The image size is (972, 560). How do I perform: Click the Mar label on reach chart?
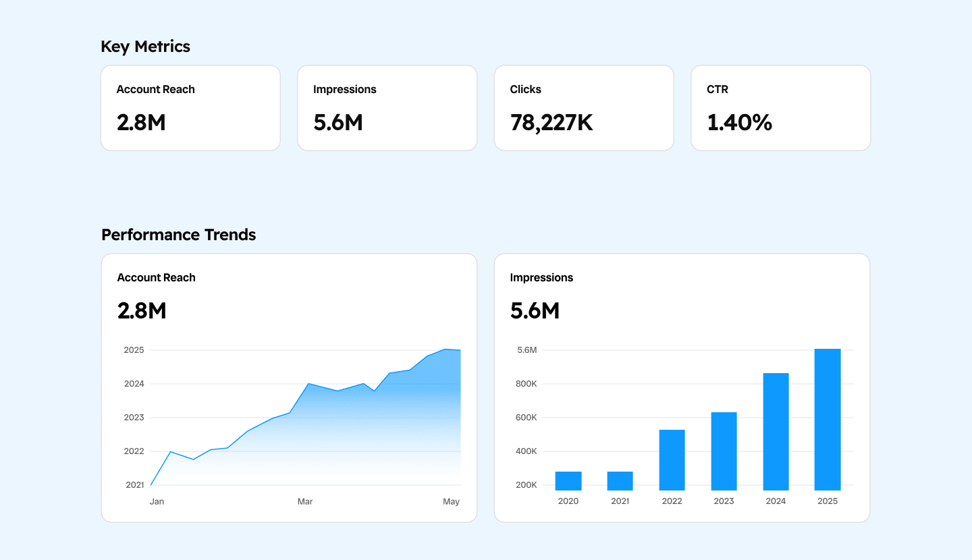tap(305, 502)
